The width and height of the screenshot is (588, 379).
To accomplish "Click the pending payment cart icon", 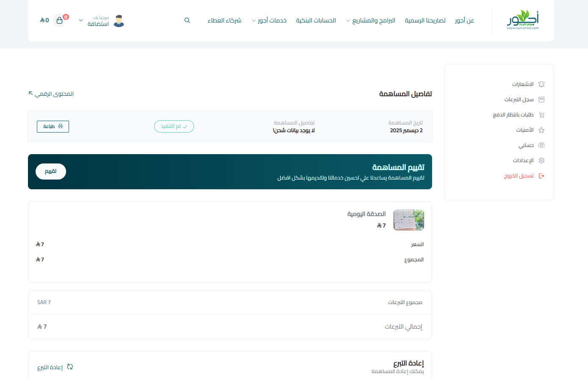I will 541,115.
